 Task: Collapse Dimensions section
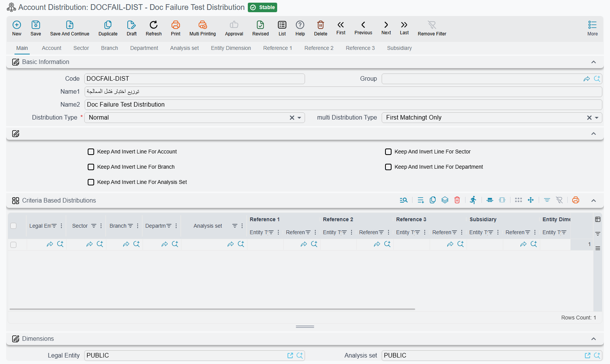coord(594,339)
